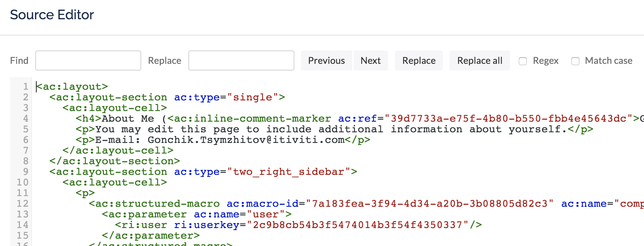Click the <p> tag on line 11
The image size is (644, 246).
pos(85,193)
